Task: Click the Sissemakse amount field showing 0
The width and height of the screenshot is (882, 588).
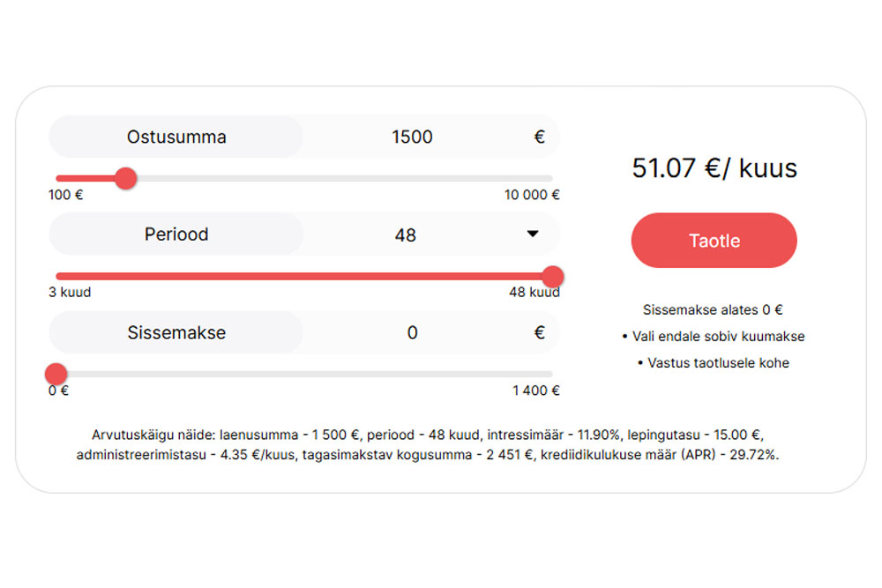Action: tap(412, 333)
